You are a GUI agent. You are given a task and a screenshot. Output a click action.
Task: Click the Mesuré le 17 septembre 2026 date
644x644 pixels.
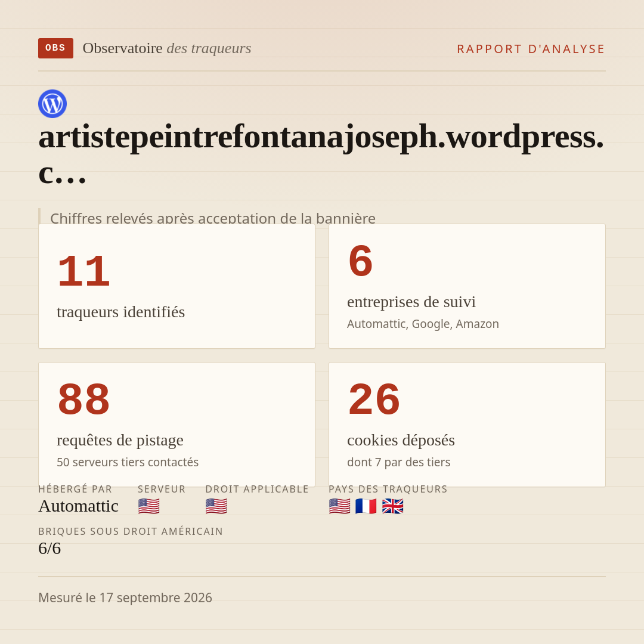(125, 597)
